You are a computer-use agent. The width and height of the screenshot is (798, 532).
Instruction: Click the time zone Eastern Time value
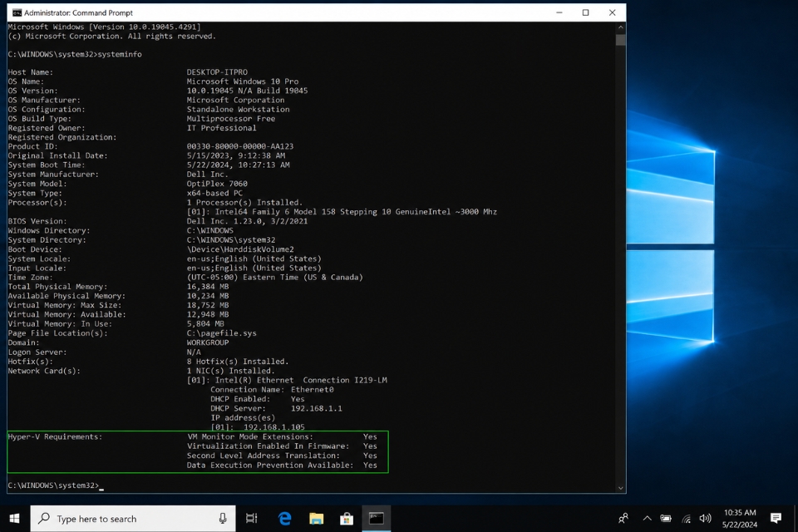tap(275, 278)
